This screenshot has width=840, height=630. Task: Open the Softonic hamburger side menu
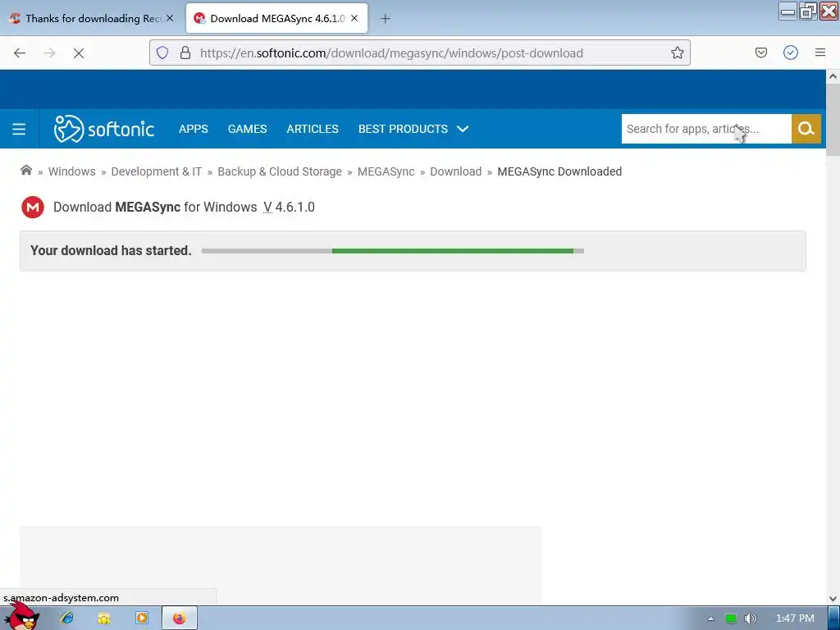(x=19, y=129)
